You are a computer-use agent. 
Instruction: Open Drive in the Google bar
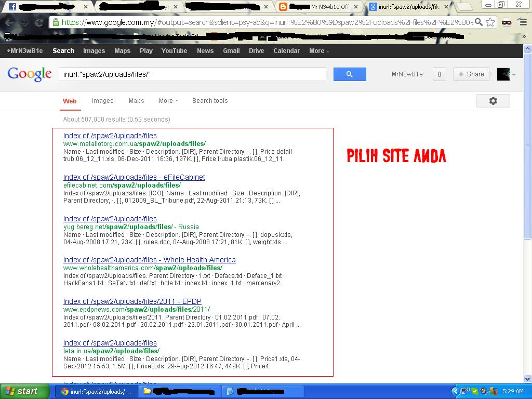coord(257,51)
